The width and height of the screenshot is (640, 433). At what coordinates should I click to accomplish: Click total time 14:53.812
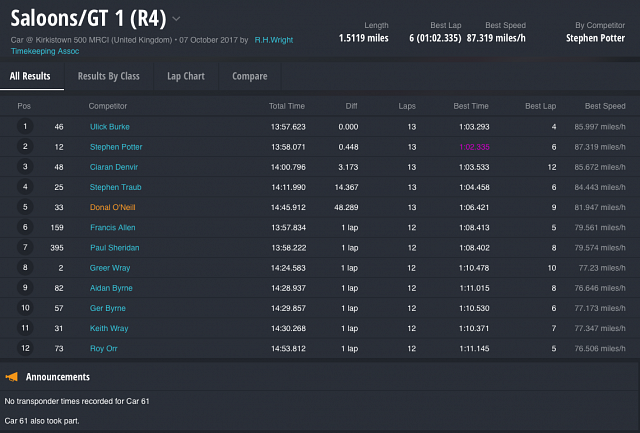click(288, 349)
